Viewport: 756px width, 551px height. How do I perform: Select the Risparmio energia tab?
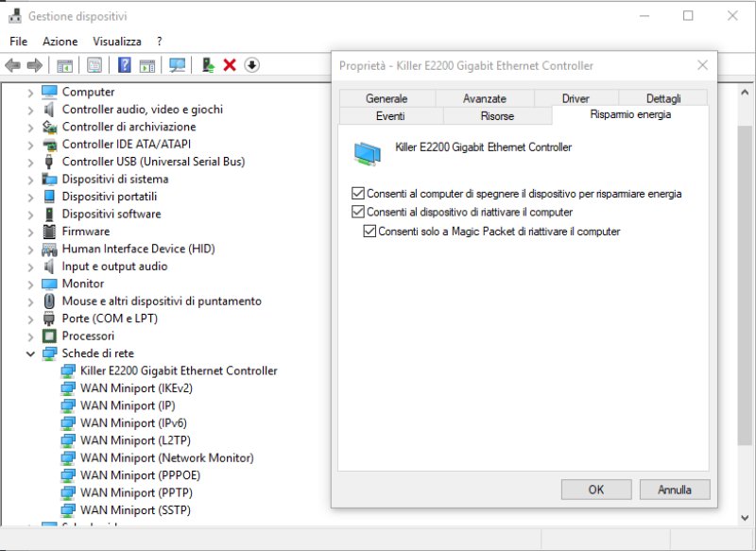630,114
